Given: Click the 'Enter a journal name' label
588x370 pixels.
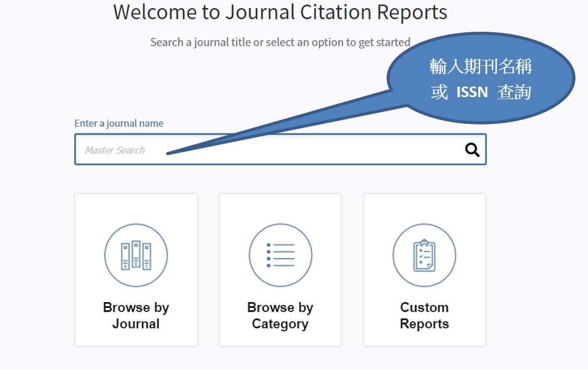Looking at the screenshot, I should [x=119, y=123].
